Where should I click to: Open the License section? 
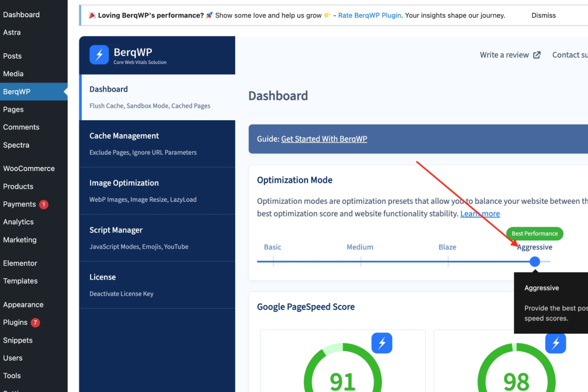click(x=158, y=285)
